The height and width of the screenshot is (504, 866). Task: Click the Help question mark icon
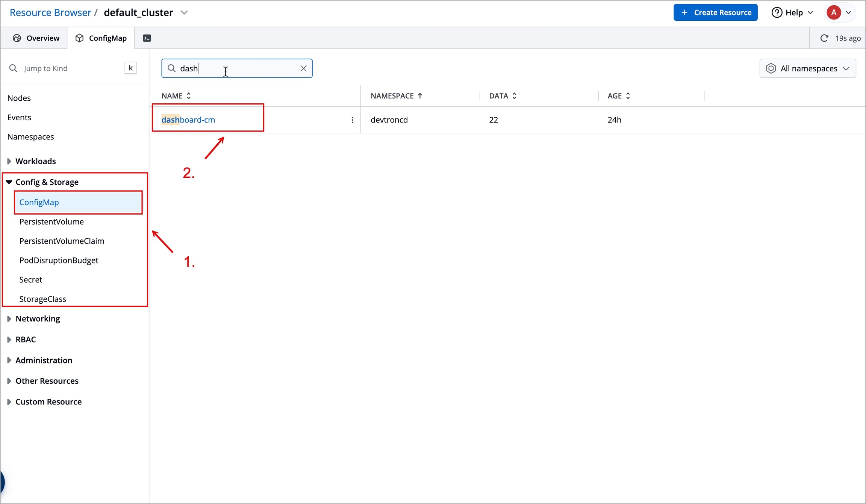(x=777, y=12)
